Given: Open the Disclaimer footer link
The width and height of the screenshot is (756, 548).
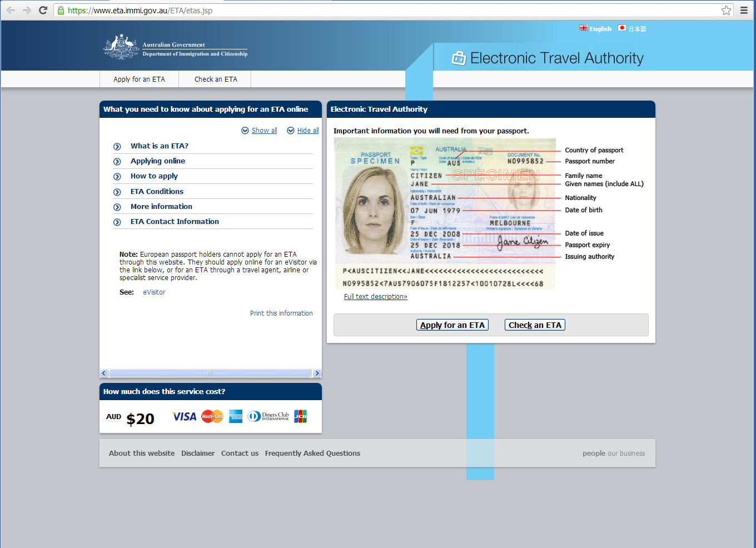Looking at the screenshot, I should click(198, 454).
